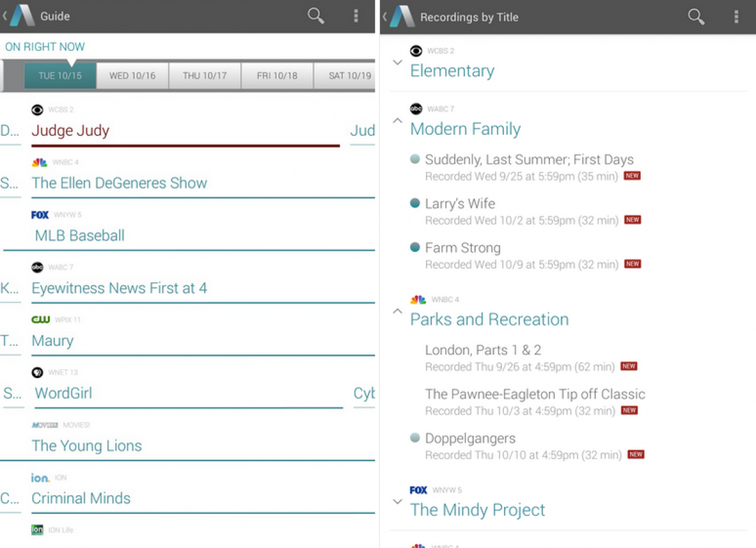Select the WED 10/16 date tab

click(x=132, y=76)
